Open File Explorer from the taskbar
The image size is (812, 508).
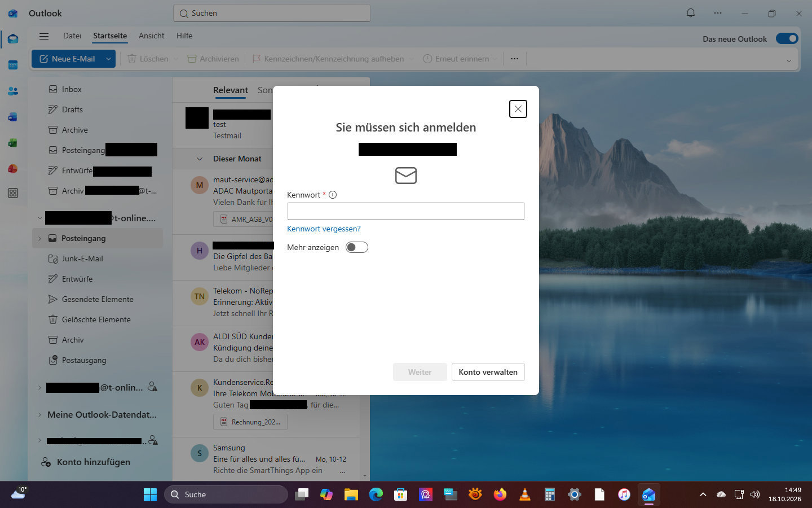coord(351,494)
